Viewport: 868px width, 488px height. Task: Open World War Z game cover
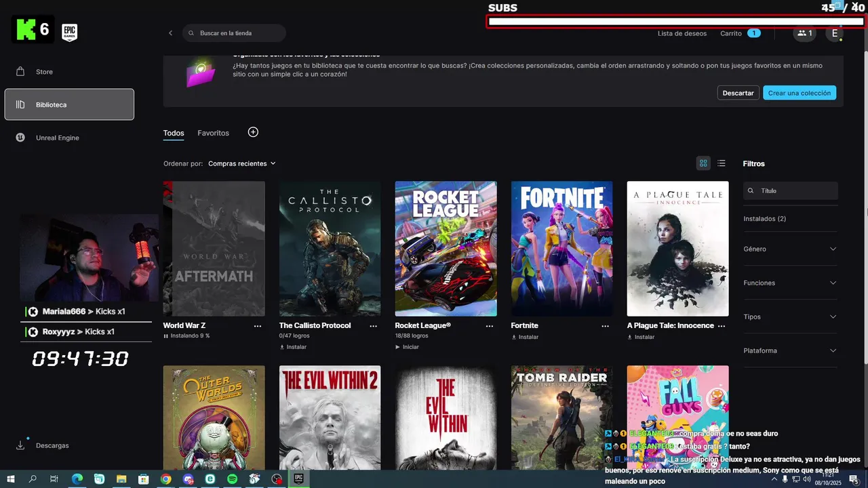click(214, 249)
